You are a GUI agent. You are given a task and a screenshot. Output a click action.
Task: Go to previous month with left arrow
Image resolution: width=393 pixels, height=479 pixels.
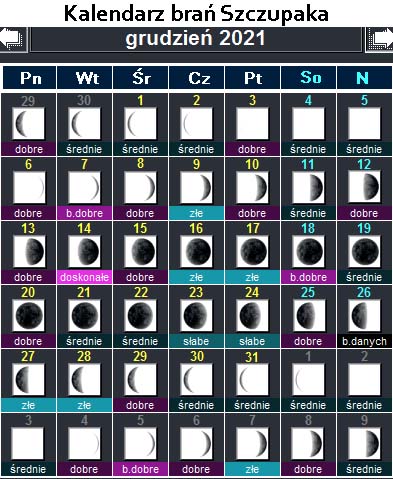13,40
